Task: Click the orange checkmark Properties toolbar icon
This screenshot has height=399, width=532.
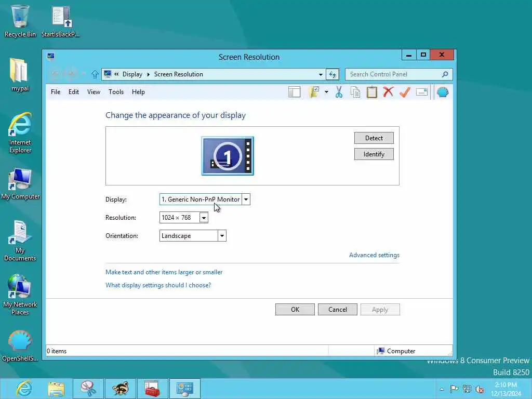Action: pos(405,92)
